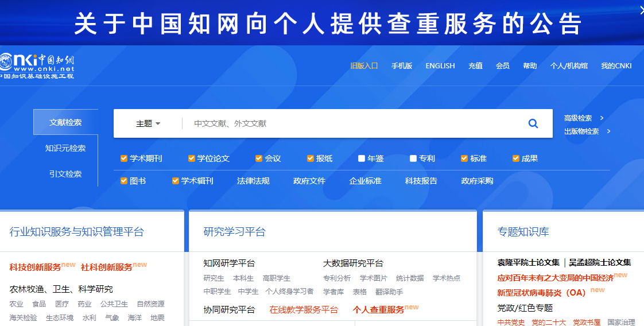Open 知网研学平台 link

coord(229,263)
